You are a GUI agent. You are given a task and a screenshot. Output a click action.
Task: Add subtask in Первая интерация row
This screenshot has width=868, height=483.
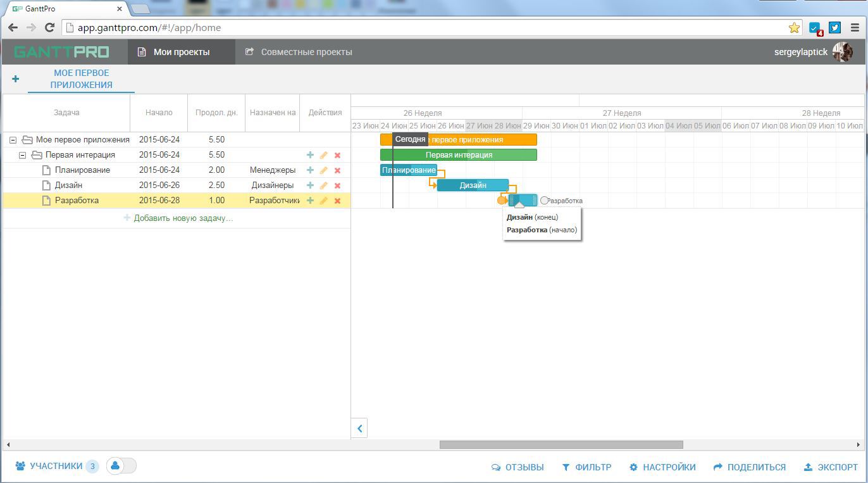(310, 155)
